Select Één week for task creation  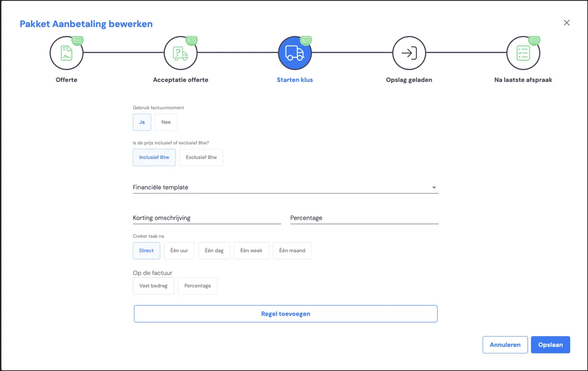(x=251, y=250)
